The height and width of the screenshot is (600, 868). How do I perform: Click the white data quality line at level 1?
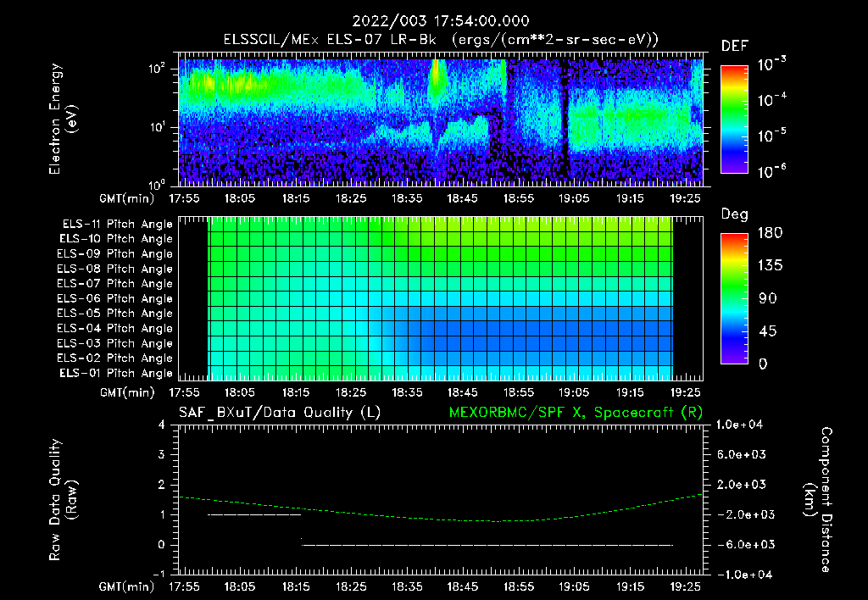coord(254,514)
